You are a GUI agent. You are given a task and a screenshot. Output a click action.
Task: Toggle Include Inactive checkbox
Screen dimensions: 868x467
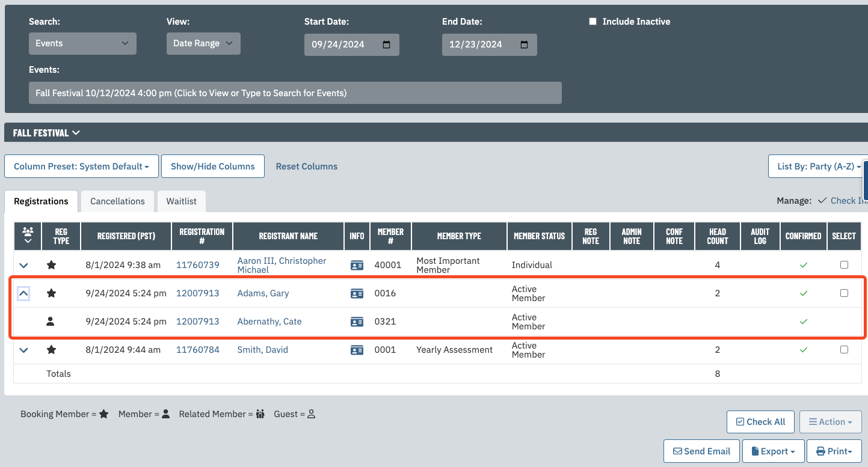pyautogui.click(x=593, y=22)
